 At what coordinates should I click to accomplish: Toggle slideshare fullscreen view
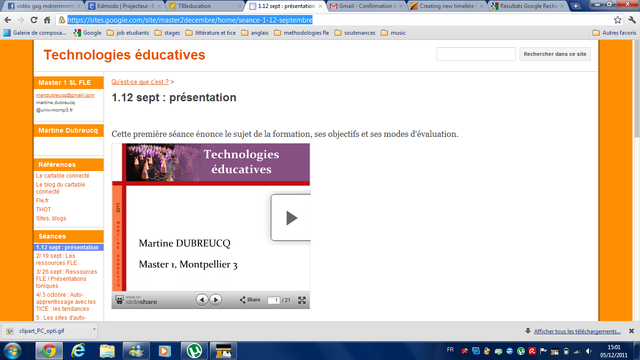[x=302, y=300]
